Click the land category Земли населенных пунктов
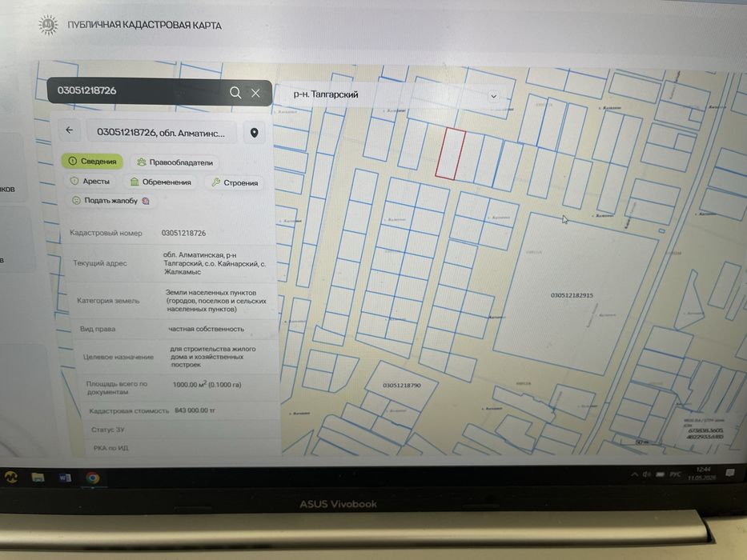The image size is (747, 560). coord(216,301)
